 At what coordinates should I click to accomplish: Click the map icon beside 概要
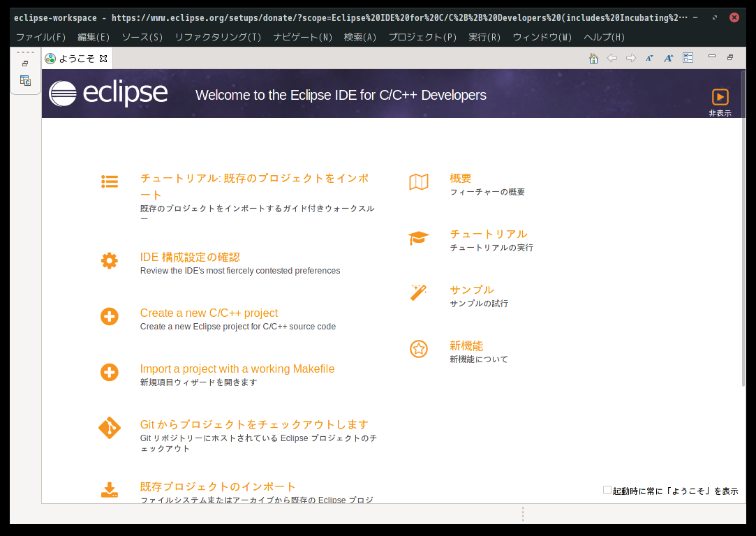click(x=419, y=181)
